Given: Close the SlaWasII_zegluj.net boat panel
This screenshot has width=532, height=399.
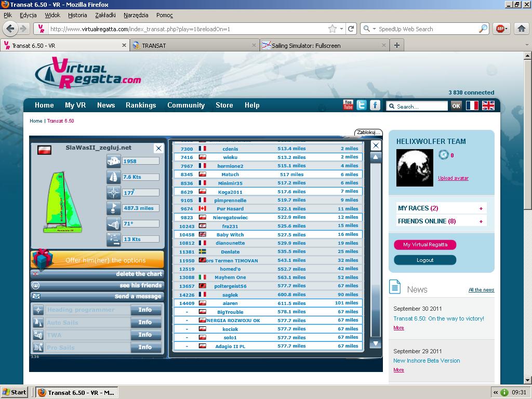Looking at the screenshot, I should pyautogui.click(x=158, y=149).
